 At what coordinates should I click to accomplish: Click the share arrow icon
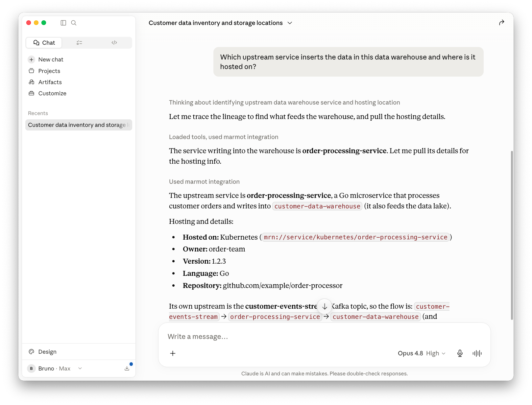point(501,23)
